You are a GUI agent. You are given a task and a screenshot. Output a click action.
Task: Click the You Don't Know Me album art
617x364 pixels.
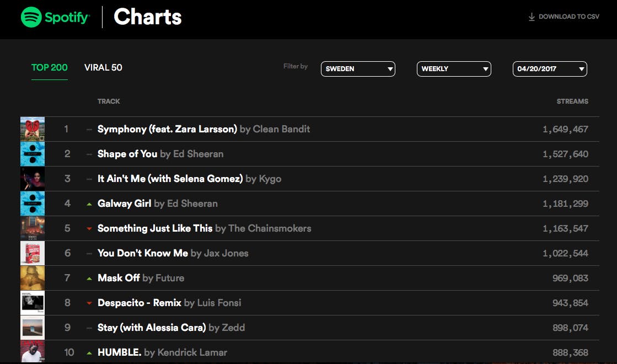pos(33,253)
